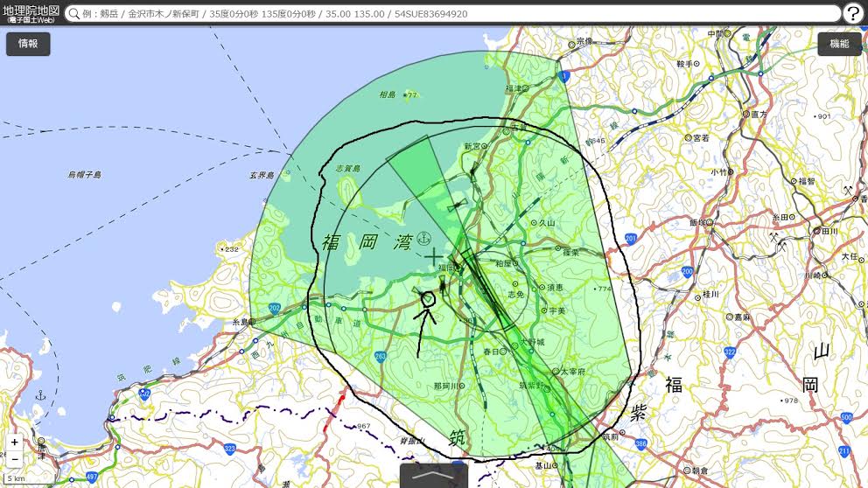Click route 263 shield marker

click(x=381, y=356)
